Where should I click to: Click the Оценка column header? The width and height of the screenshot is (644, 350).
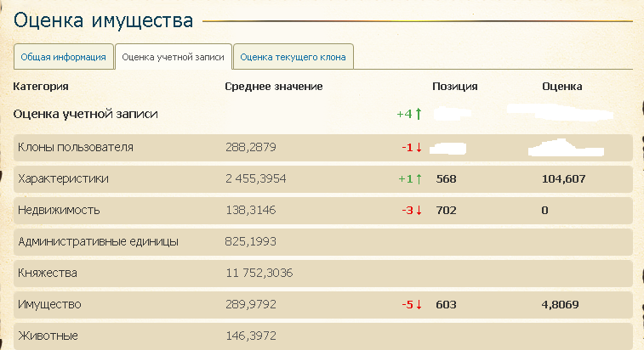(561, 87)
